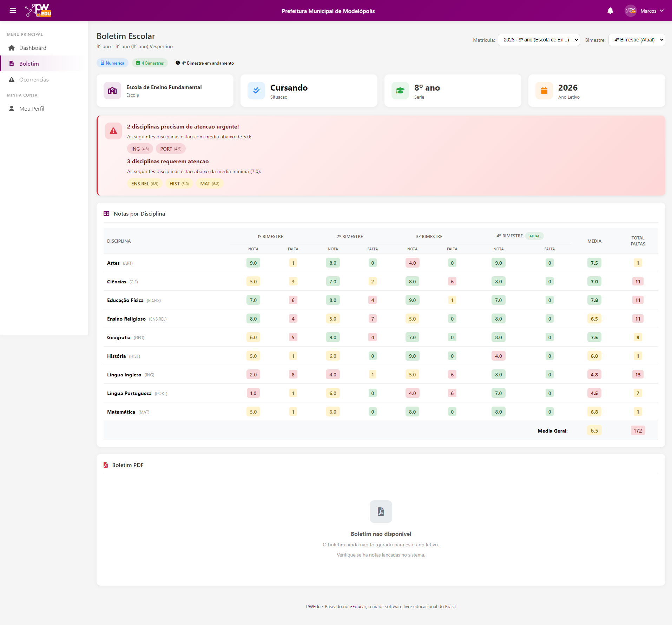Go to Dashboard in sidebar

[x=33, y=48]
